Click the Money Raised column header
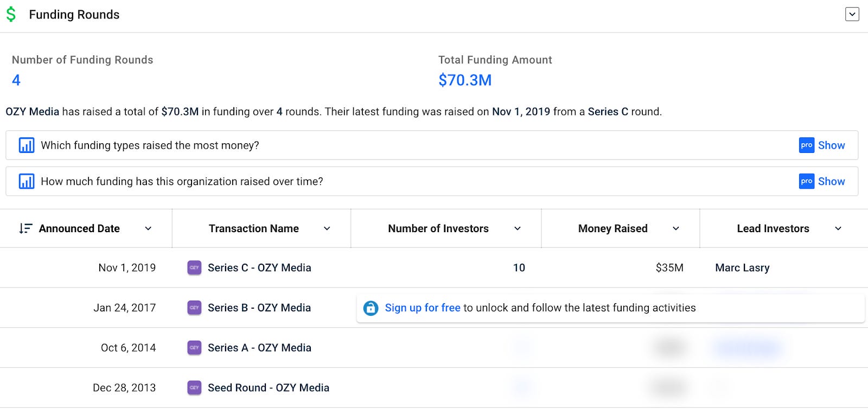The width and height of the screenshot is (868, 415). click(613, 228)
